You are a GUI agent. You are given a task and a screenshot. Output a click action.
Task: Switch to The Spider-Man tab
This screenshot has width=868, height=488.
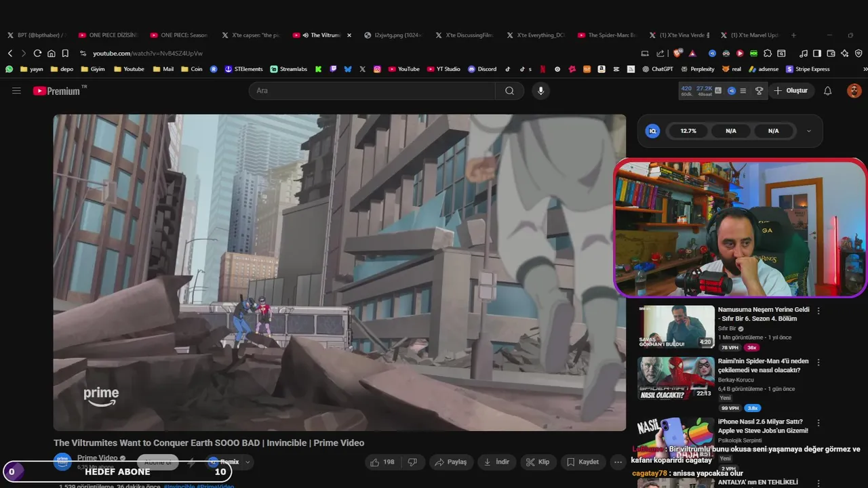pos(608,35)
